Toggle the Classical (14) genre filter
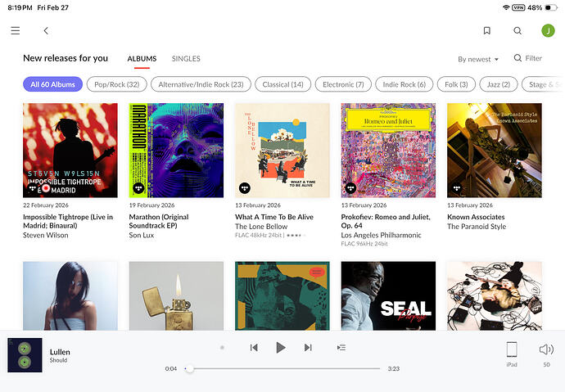The image size is (565, 392). click(x=282, y=84)
